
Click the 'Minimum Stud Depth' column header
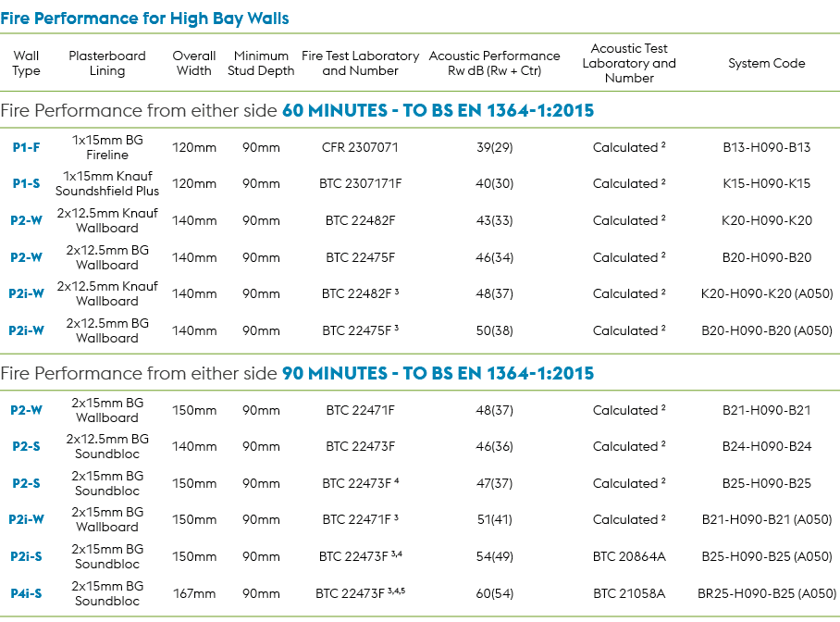click(x=261, y=63)
